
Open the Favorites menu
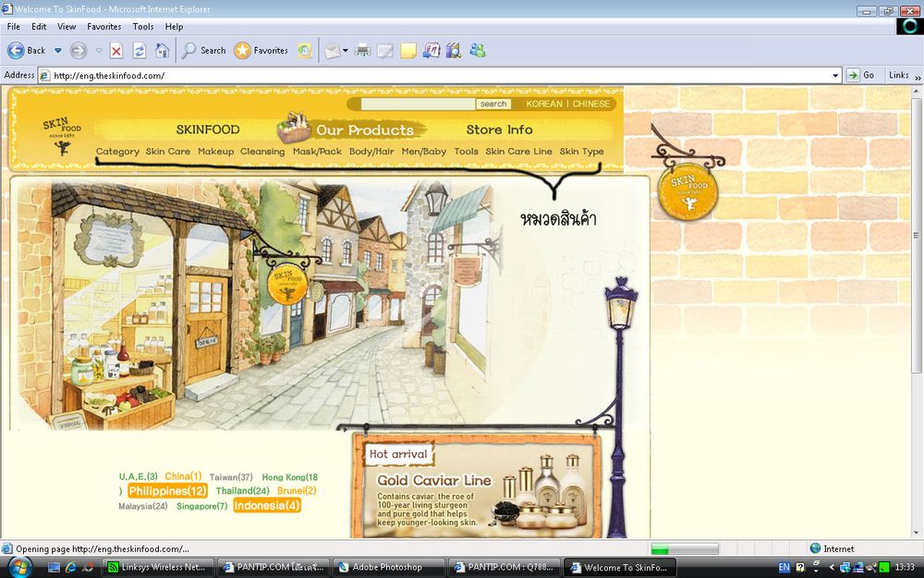[x=103, y=27]
